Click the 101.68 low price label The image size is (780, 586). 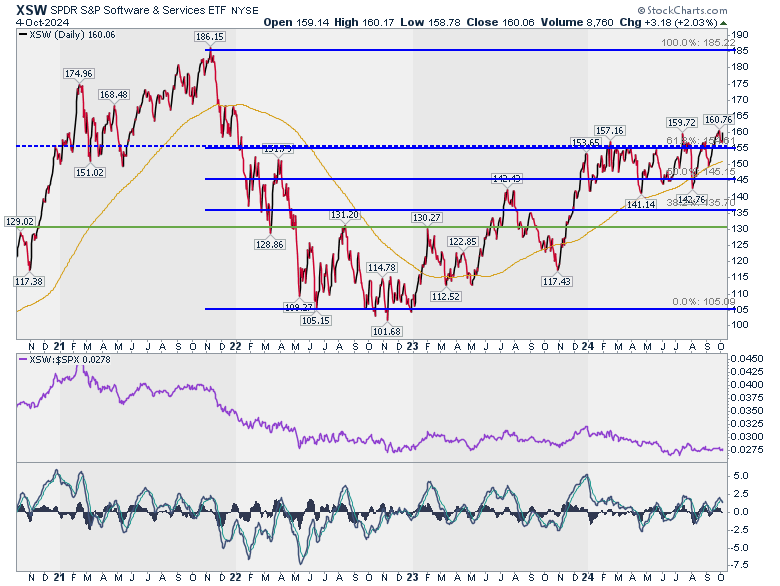click(387, 331)
